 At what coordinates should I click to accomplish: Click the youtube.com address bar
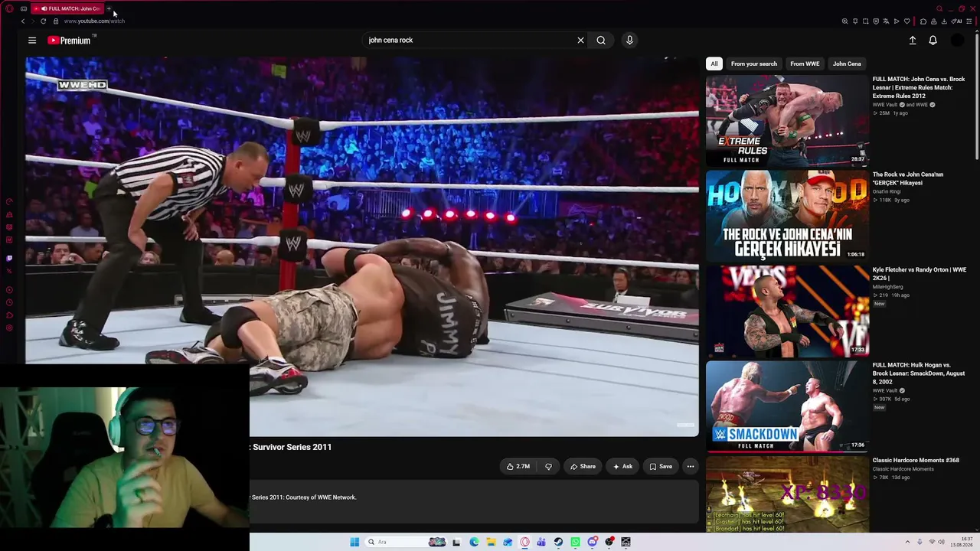[x=94, y=21]
